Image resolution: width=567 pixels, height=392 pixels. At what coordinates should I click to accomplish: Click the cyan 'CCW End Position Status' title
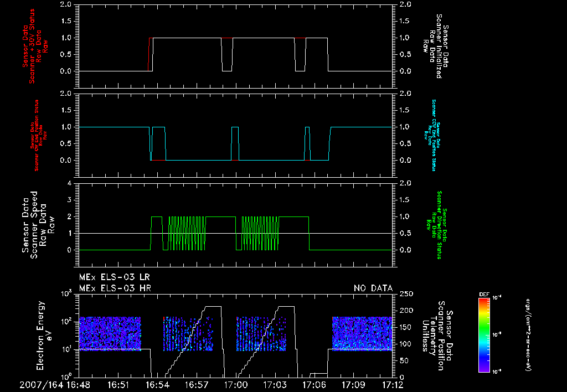(433, 135)
